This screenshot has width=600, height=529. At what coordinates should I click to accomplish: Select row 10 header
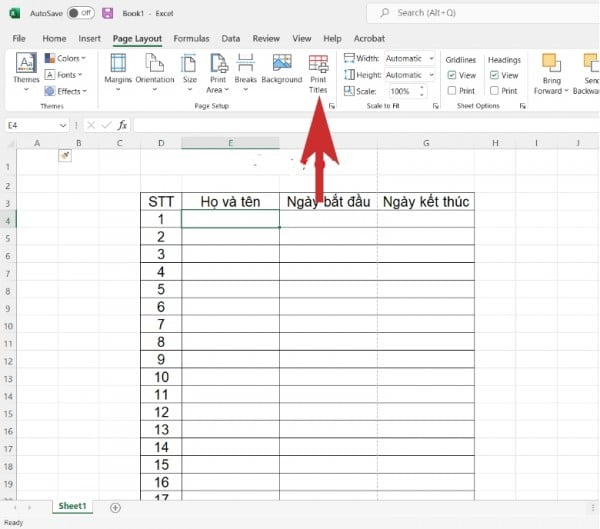pyautogui.click(x=8, y=326)
